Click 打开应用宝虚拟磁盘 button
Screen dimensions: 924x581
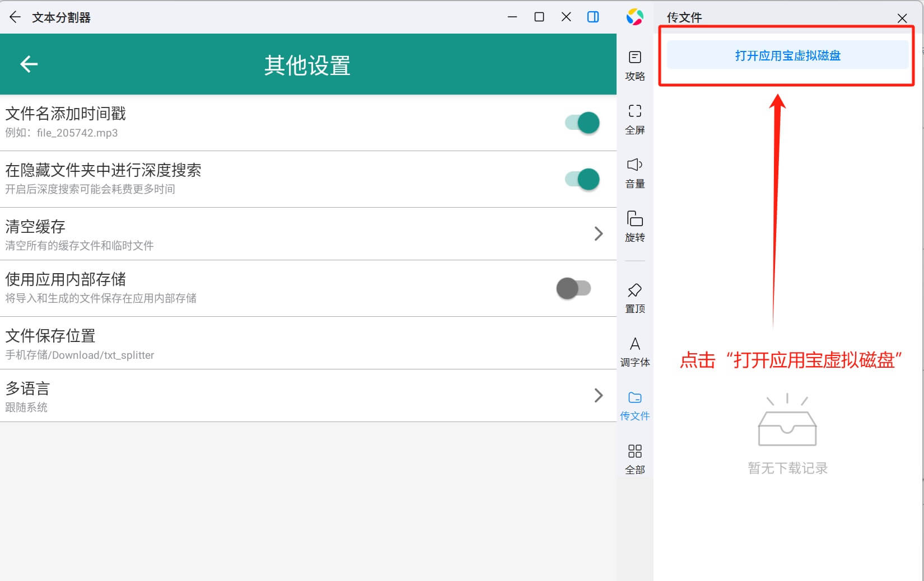787,55
